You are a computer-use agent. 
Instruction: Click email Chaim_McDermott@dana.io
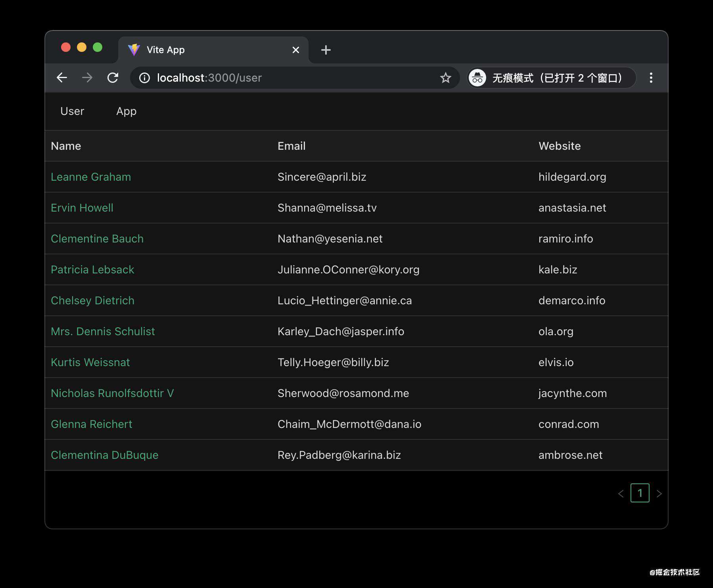tap(349, 424)
